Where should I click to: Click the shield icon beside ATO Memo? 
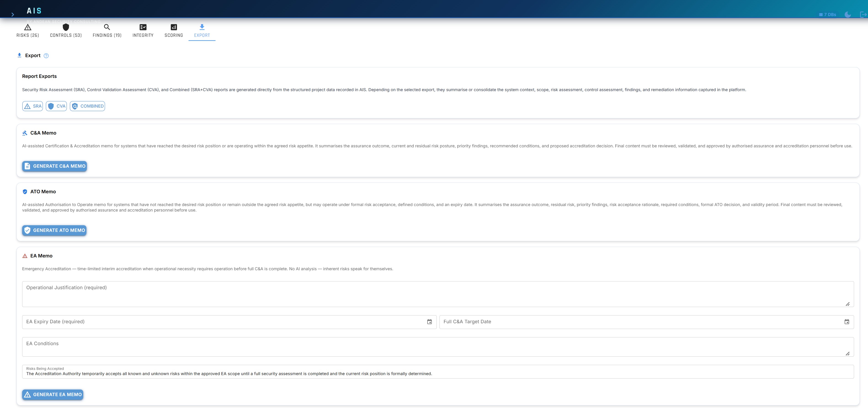click(25, 192)
